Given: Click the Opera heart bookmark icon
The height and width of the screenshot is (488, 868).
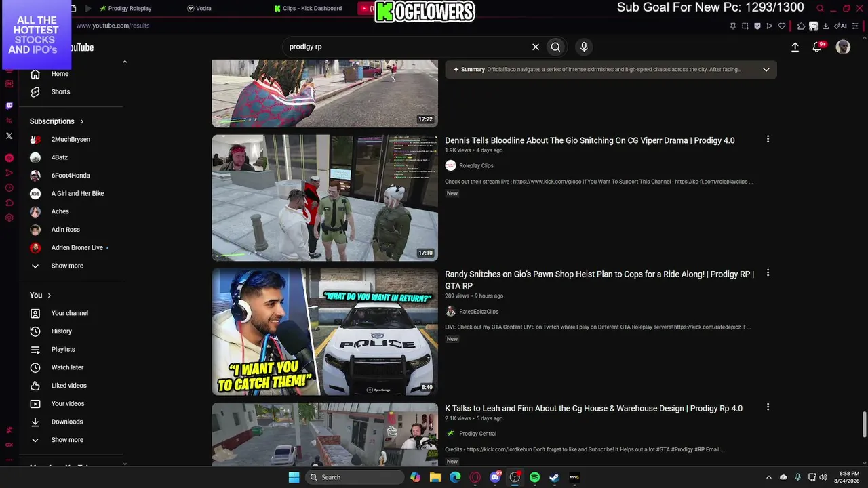Looking at the screenshot, I should point(781,26).
